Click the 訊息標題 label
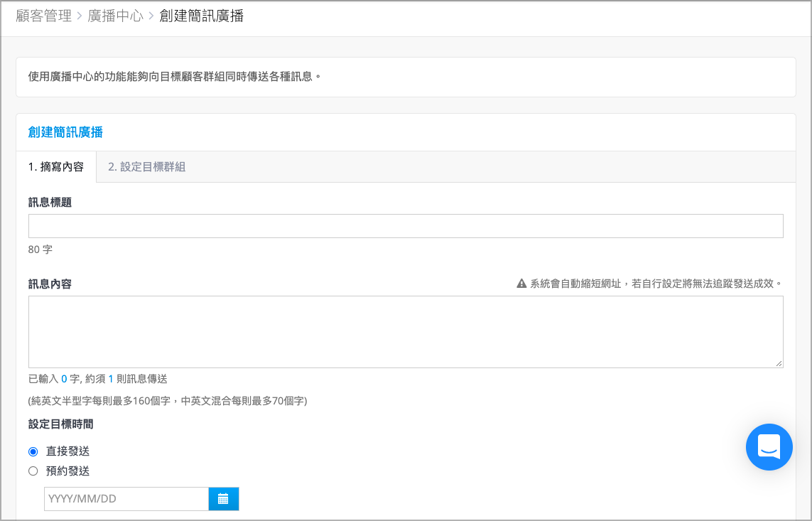Screen dimensions: 812x521 [50, 203]
